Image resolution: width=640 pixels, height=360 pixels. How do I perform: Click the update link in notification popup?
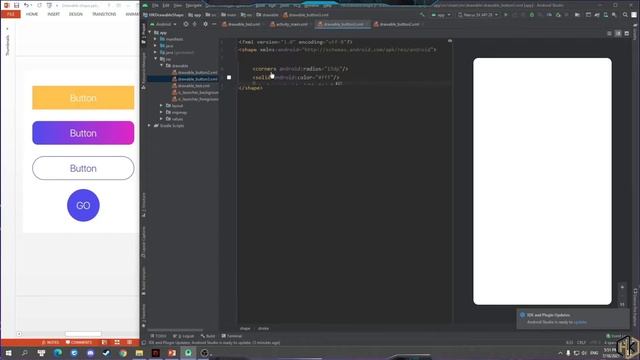[580, 322]
